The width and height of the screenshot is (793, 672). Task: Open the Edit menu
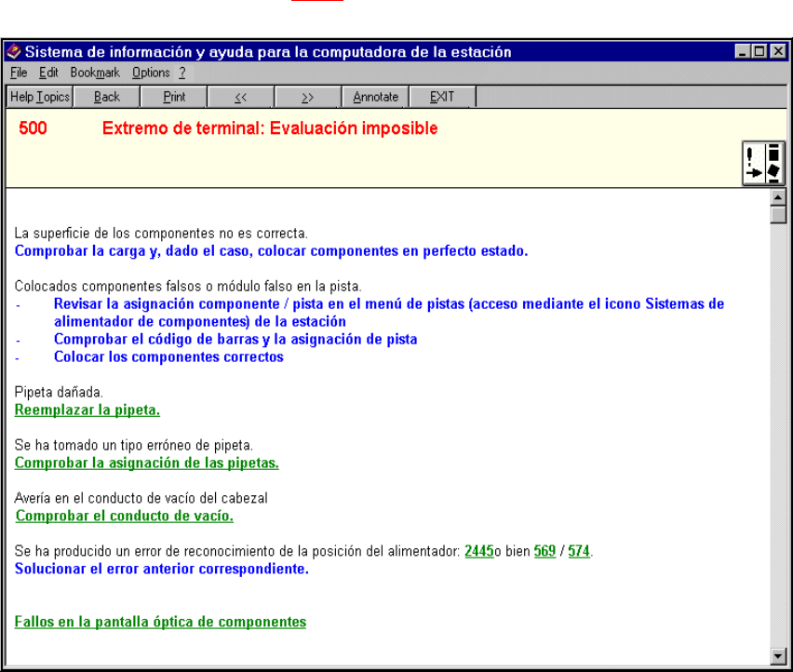point(48,73)
